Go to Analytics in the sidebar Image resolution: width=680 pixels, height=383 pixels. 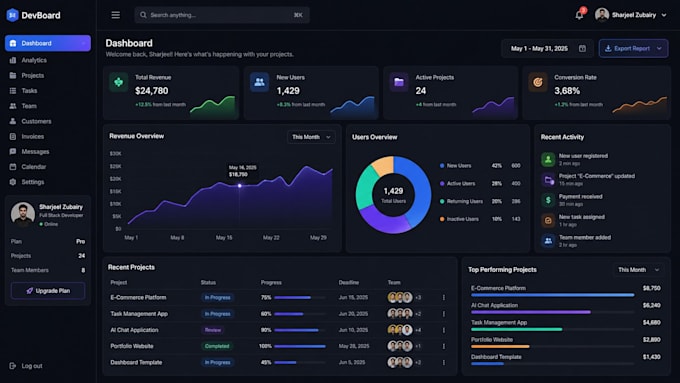48,60
